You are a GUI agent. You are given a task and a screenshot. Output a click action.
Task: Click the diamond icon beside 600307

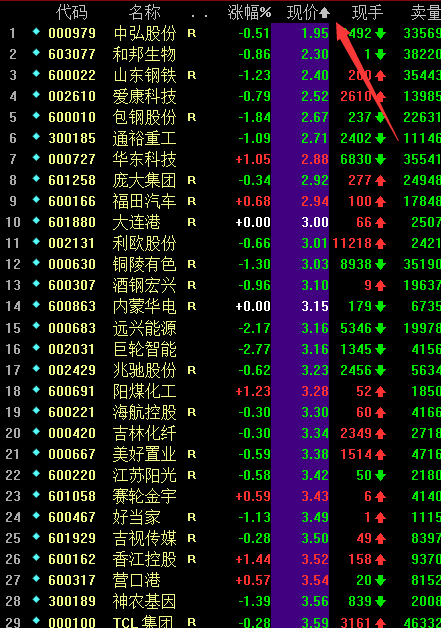point(36,284)
